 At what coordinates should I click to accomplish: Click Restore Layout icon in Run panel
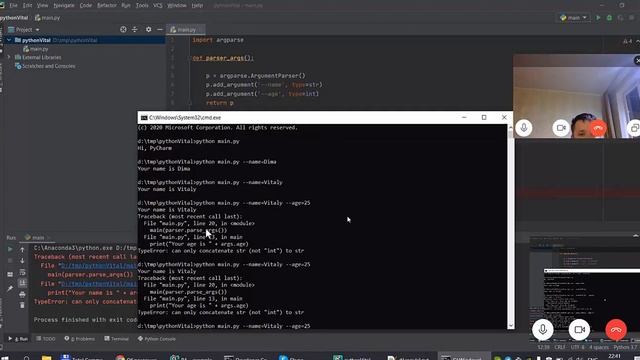pos(10,274)
